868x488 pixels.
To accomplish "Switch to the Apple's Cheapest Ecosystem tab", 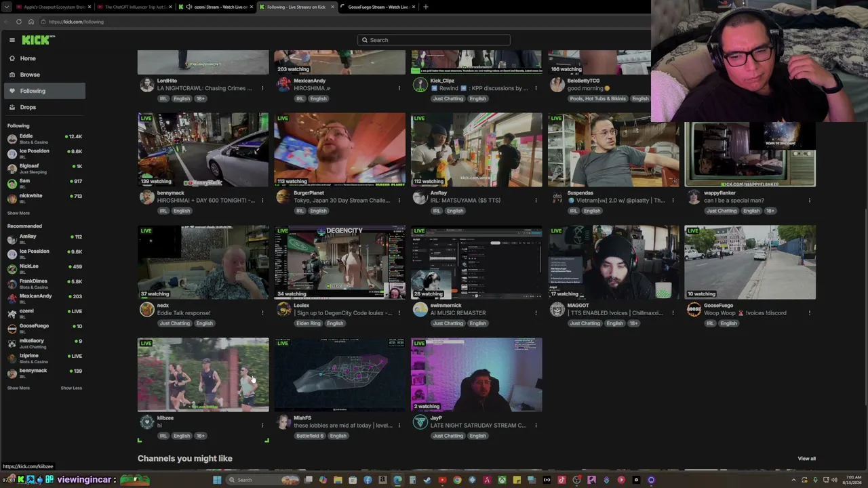I will pos(53,7).
